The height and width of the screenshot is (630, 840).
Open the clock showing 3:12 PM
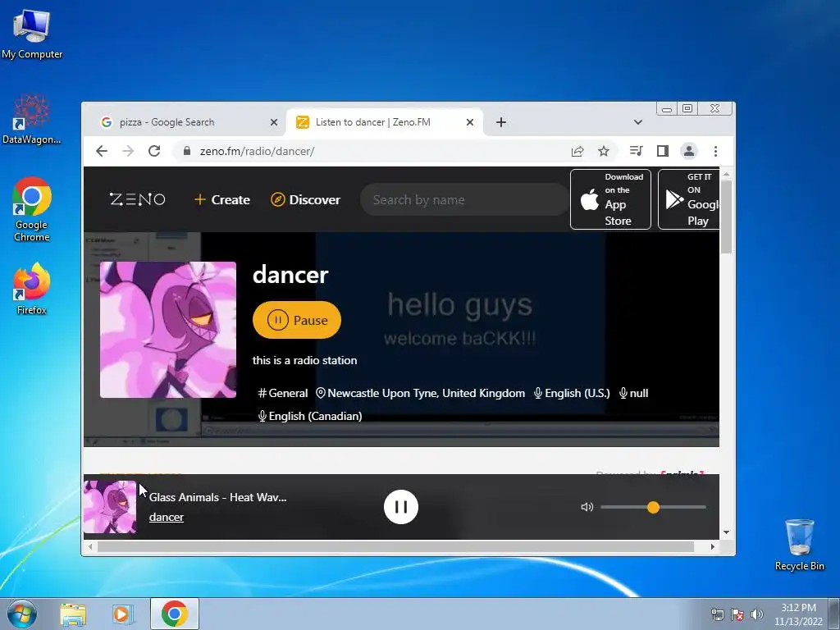point(798,614)
